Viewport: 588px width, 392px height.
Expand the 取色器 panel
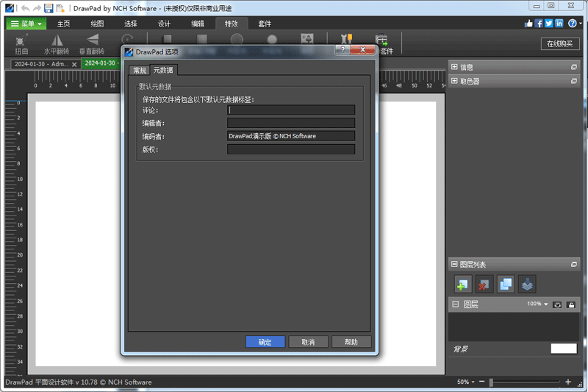pyautogui.click(x=454, y=81)
